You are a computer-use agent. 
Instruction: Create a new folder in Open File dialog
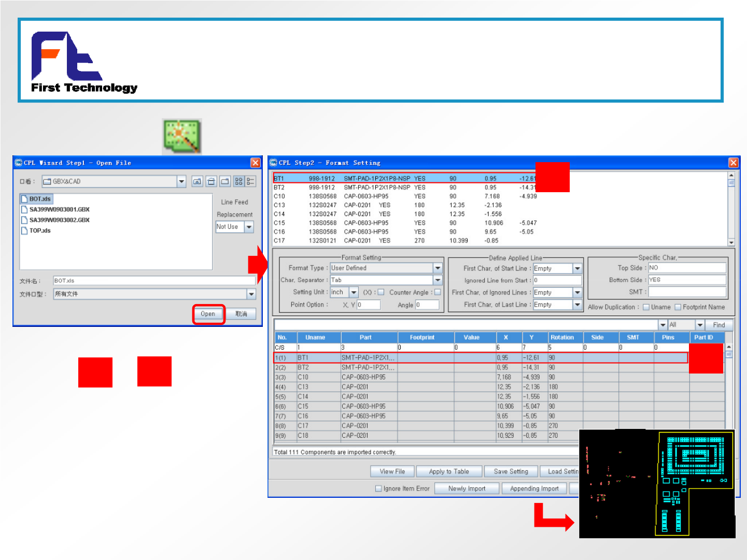225,181
